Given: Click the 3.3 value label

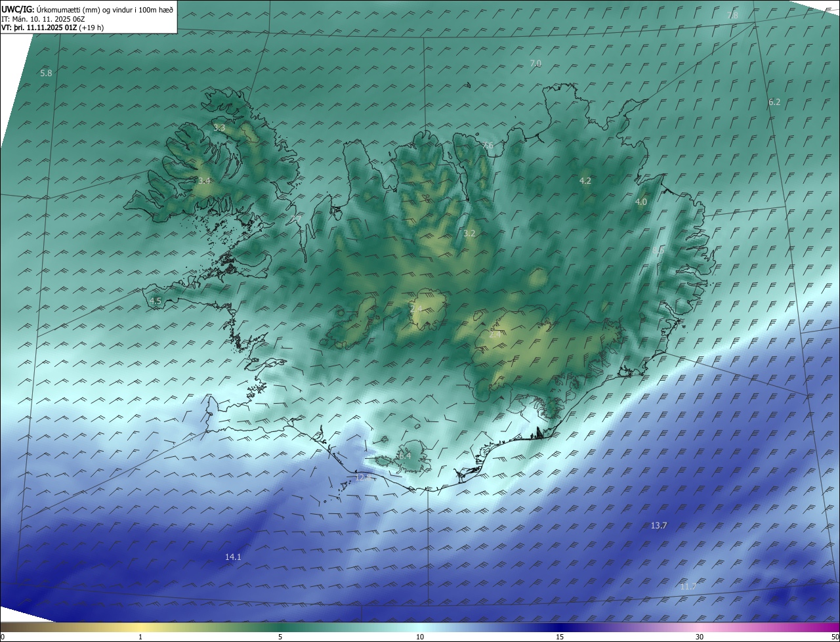Looking at the screenshot, I should [x=219, y=128].
